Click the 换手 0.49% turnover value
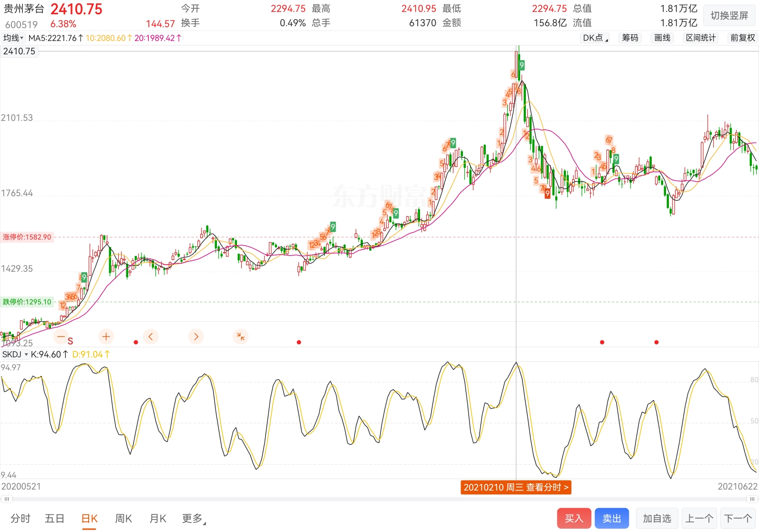This screenshot has width=759, height=532. click(x=293, y=23)
